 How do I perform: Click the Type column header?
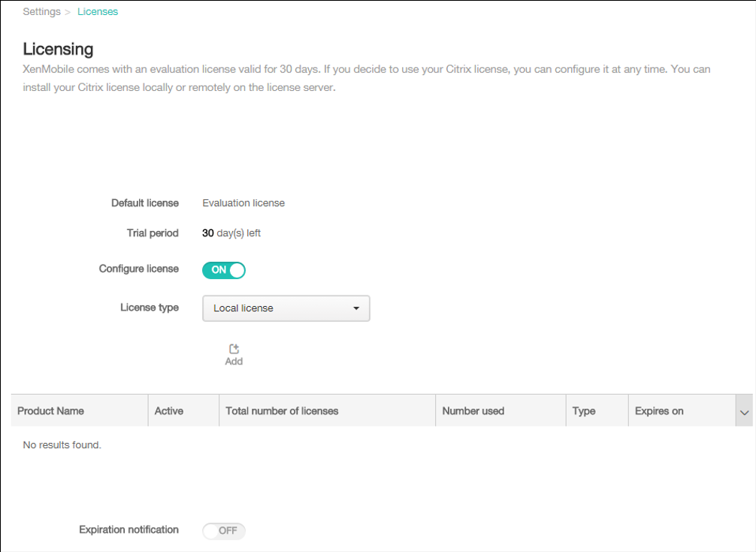[x=584, y=411]
